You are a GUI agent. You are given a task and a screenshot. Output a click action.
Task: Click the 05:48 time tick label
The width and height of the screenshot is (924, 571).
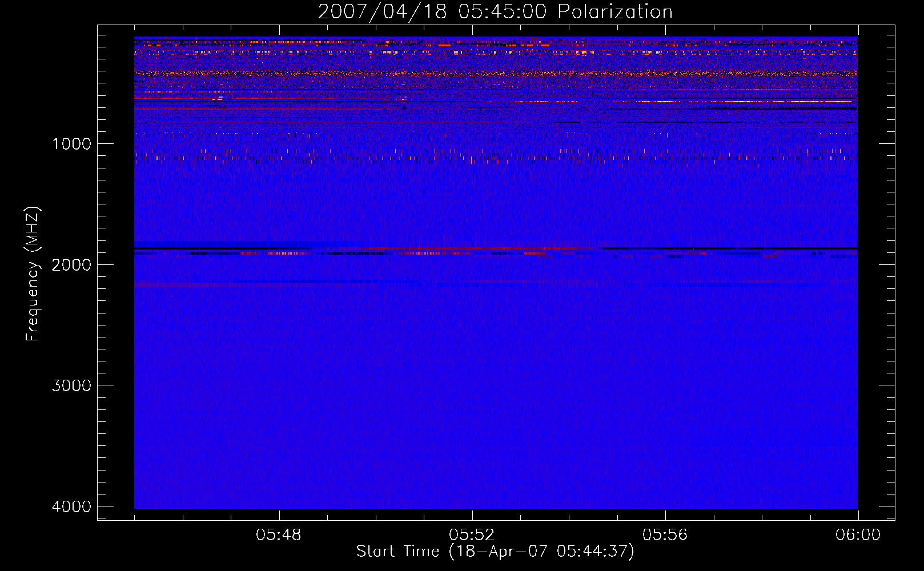[279, 535]
